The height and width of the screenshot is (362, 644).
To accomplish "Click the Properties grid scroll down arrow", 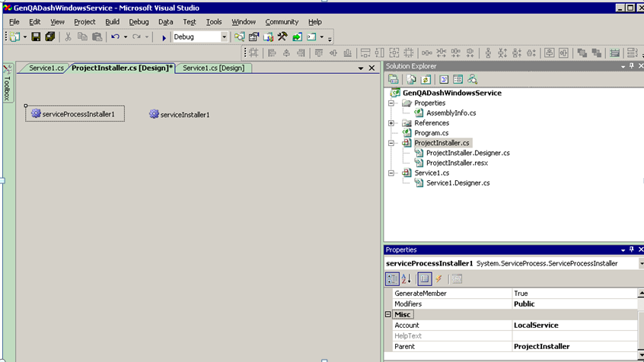I will click(641, 355).
